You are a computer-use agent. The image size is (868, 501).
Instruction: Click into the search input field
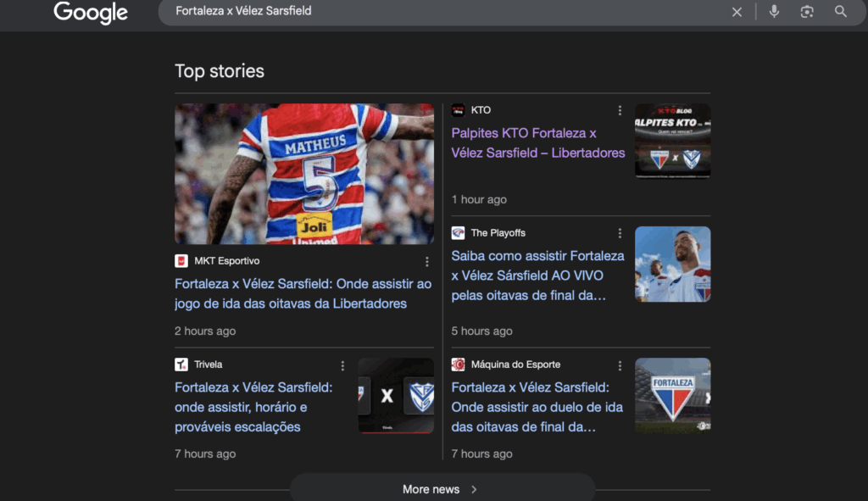441,12
